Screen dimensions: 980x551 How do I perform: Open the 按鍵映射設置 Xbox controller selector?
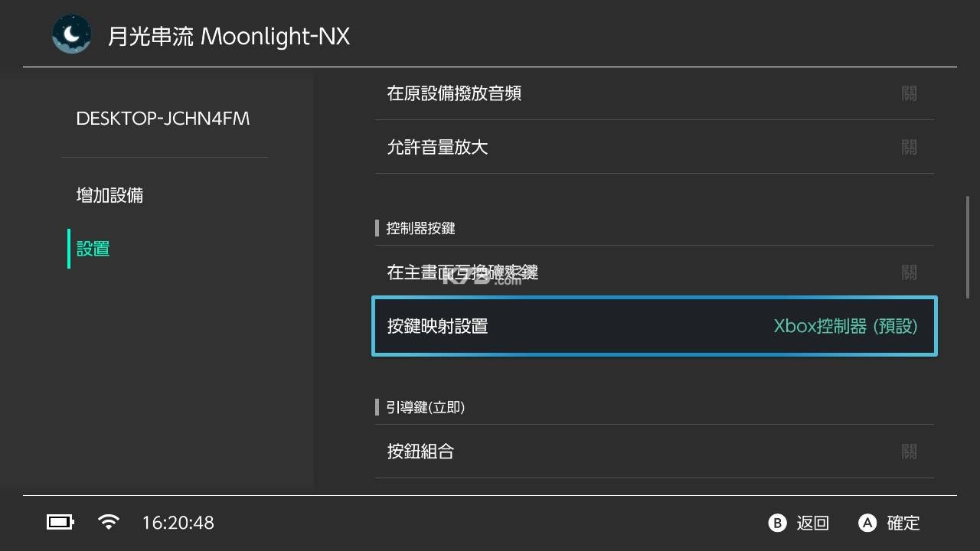click(653, 326)
